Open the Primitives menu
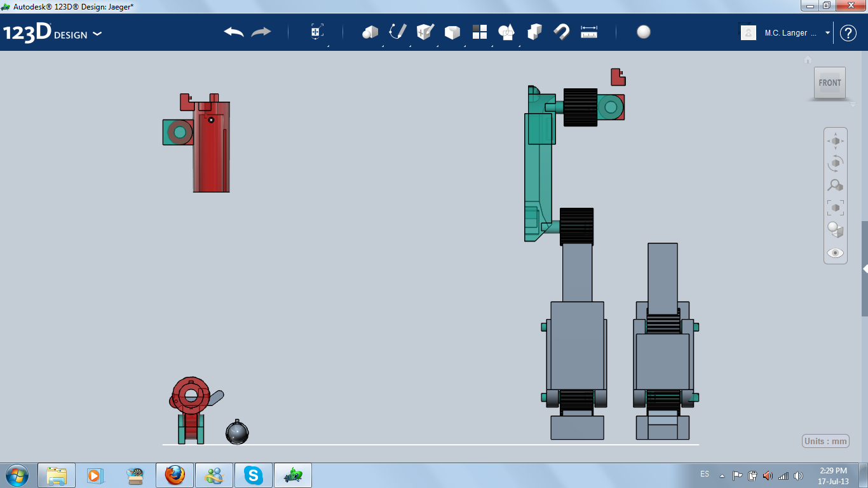Screen dimensions: 868x488 370,32
